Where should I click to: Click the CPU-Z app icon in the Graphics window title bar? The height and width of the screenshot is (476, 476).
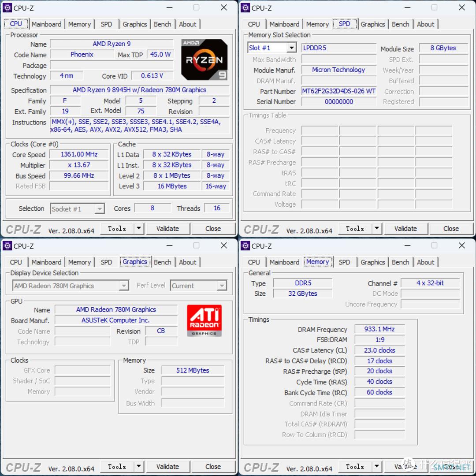(x=7, y=245)
